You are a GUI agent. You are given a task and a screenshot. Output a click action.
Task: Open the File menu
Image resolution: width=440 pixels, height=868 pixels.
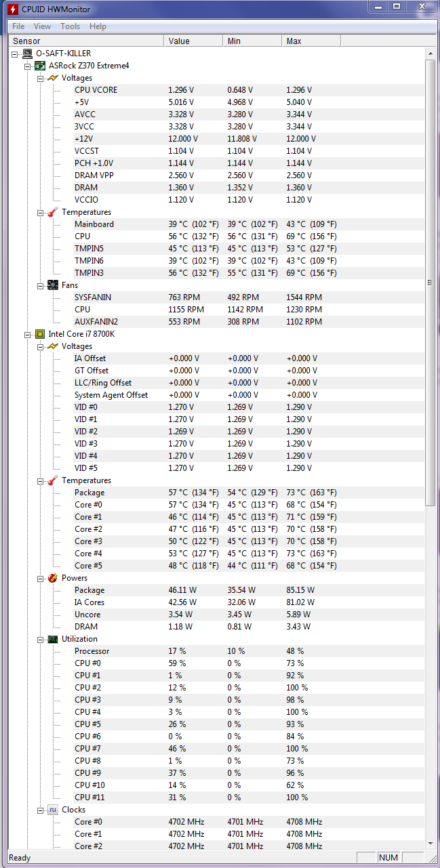pos(18,26)
